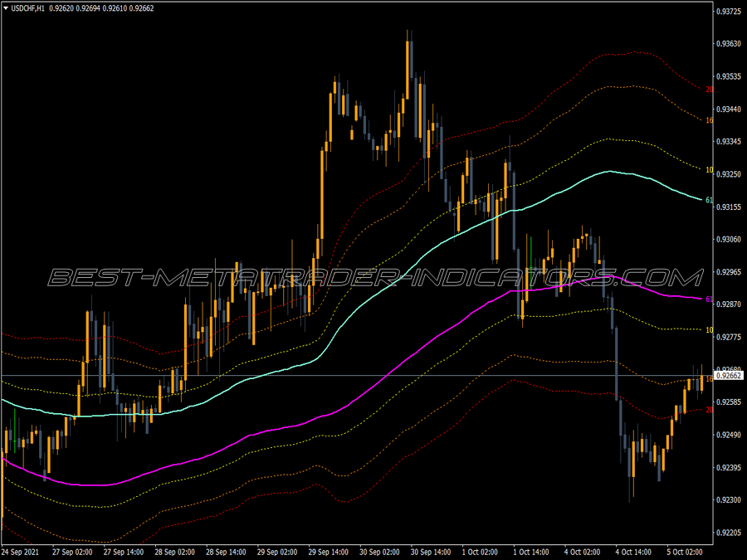
Task: Click the 28 Sep 14:00 time label
Action: pyautogui.click(x=226, y=552)
